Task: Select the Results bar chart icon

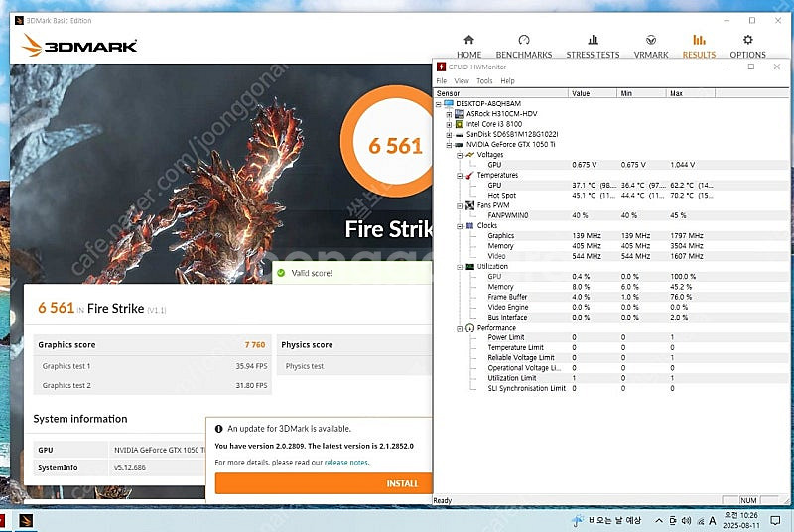Action: [699, 40]
